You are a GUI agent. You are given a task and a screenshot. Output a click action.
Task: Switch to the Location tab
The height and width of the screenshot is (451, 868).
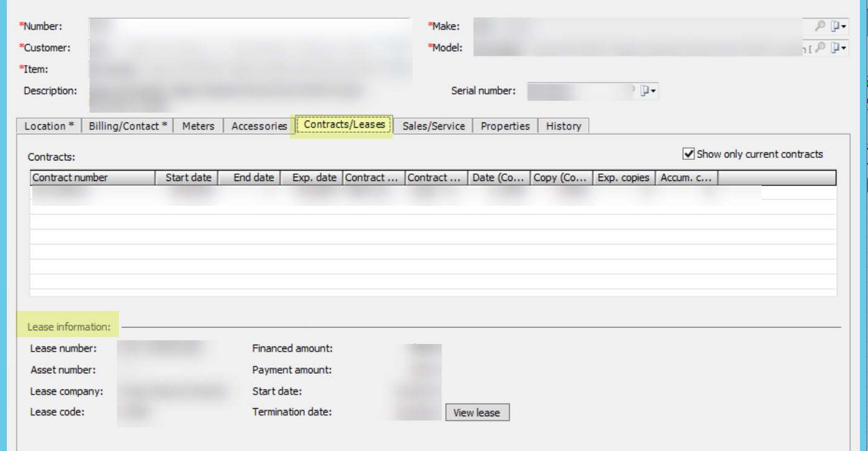49,126
